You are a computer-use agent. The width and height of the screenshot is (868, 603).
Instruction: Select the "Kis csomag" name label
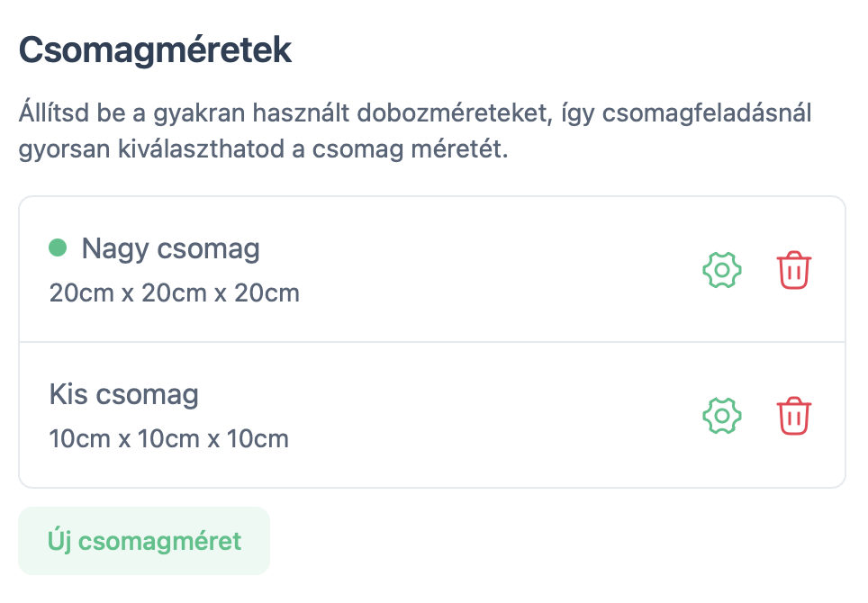124,394
